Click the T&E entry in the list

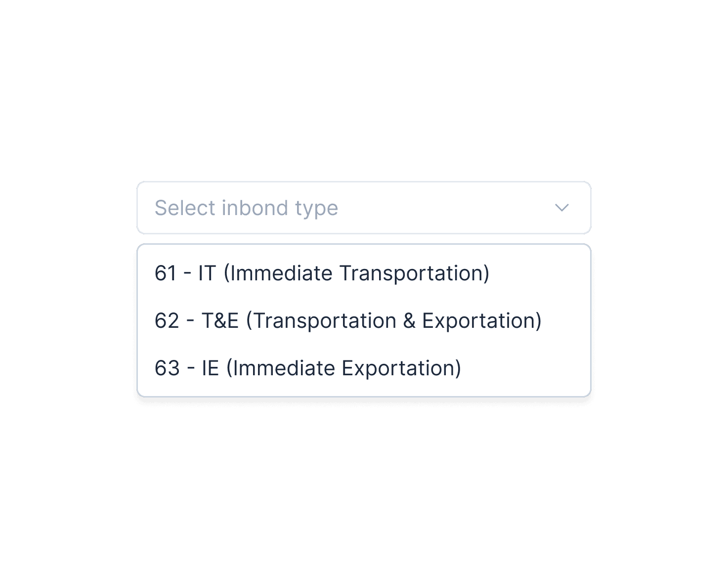click(x=348, y=321)
